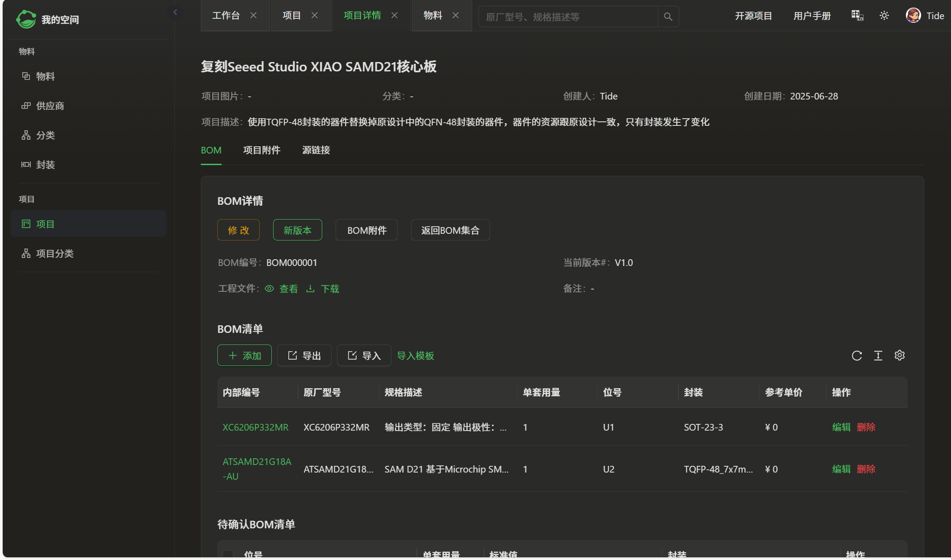Select the BOM sub-tab

[211, 150]
